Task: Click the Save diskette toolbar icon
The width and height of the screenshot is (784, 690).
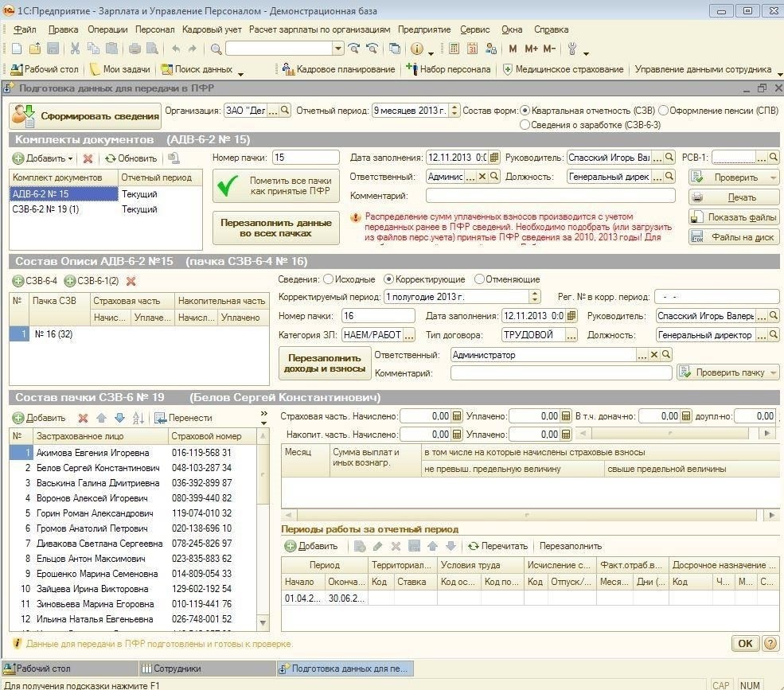Action: pos(53,49)
